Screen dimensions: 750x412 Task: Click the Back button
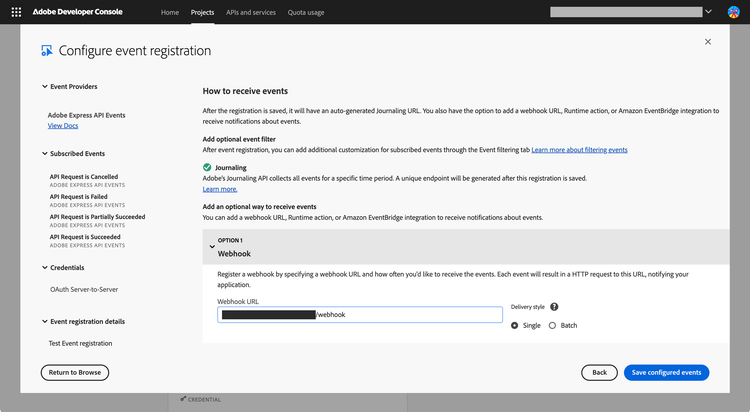pyautogui.click(x=599, y=372)
